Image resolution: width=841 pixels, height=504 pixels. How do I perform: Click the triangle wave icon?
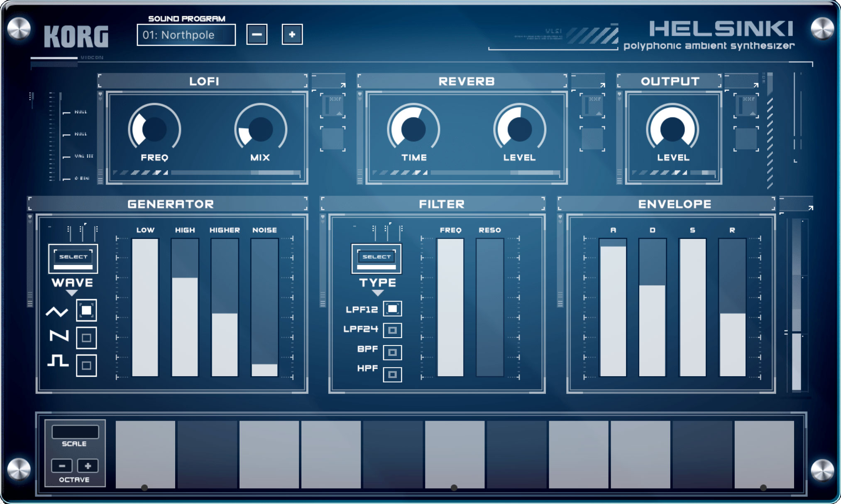point(57,311)
